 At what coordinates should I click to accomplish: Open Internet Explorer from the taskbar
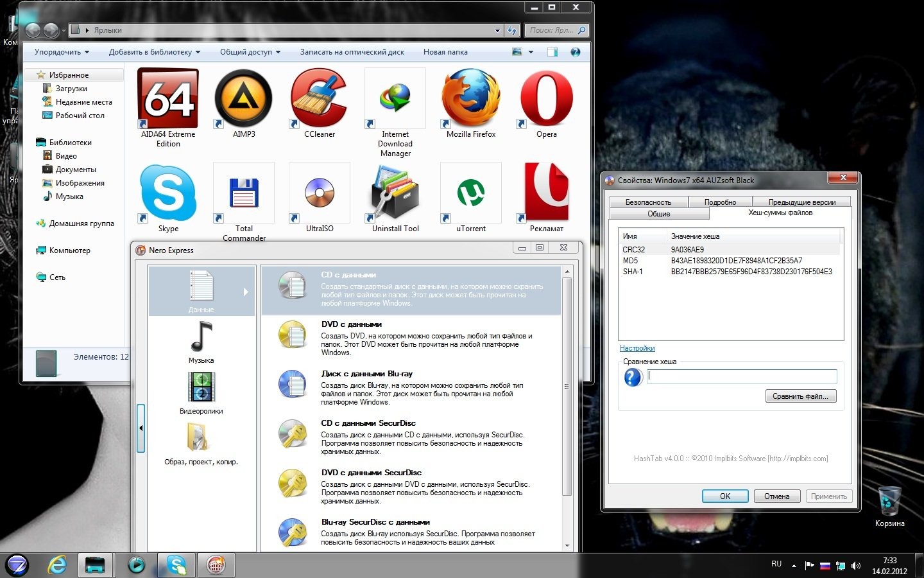click(x=57, y=565)
